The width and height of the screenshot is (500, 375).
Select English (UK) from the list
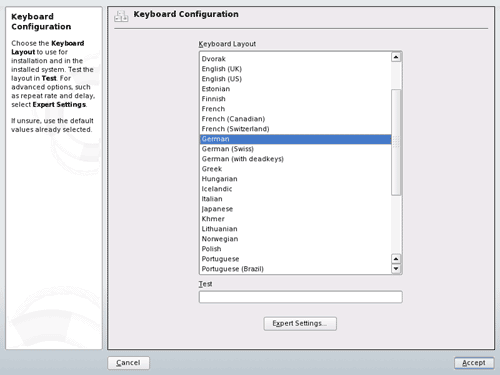coord(295,69)
